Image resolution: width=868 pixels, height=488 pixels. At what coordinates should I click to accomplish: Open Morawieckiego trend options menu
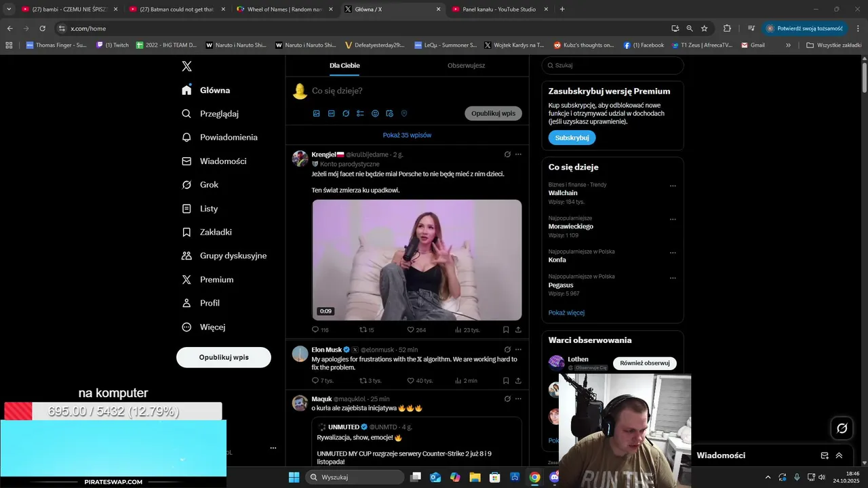coord(673,220)
